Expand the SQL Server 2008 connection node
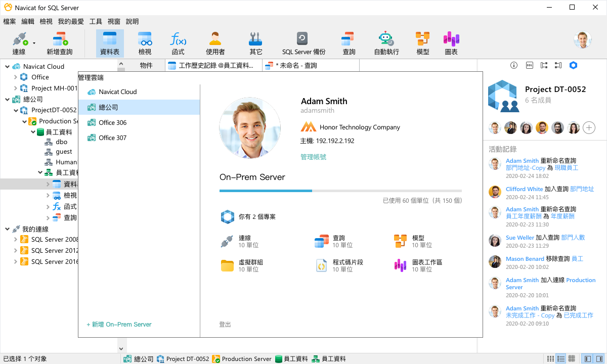Viewport: 607px width, 364px height. tap(15, 240)
